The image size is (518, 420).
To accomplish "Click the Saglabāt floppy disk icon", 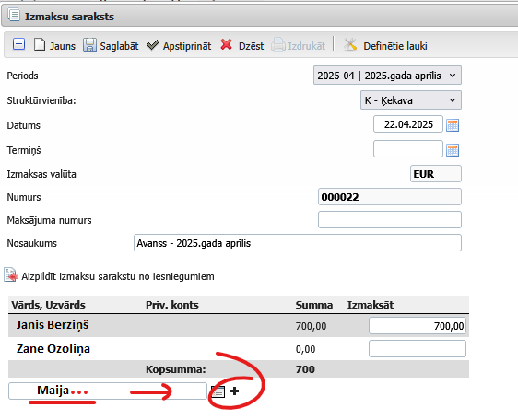I will (89, 45).
